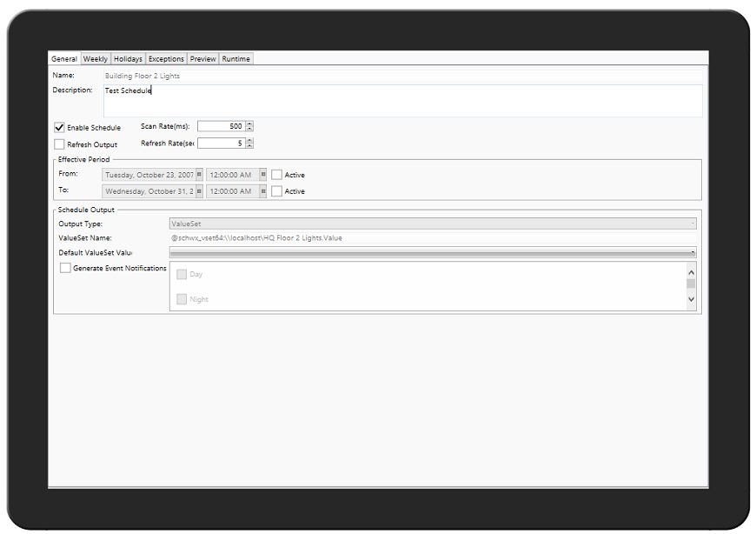Viewport: 756px width, 534px height.
Task: Click Scan Rate increment arrow
Action: (x=249, y=124)
